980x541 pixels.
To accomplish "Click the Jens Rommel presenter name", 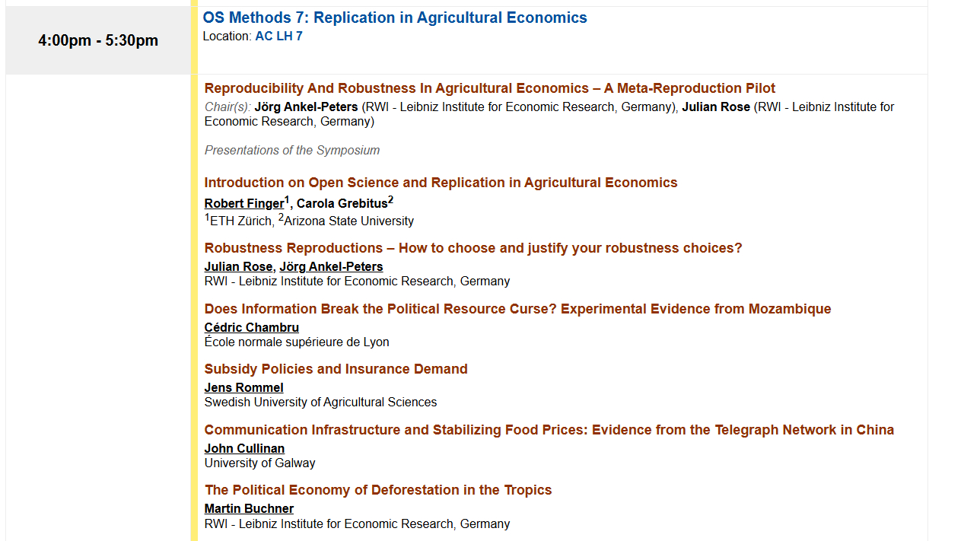I will [x=243, y=388].
